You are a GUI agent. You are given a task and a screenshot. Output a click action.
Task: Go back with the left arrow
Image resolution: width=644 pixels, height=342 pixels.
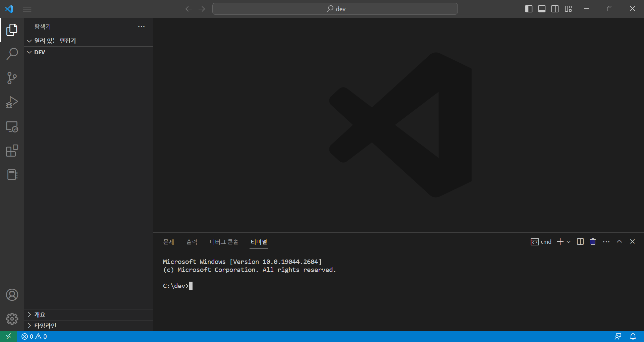pos(189,9)
